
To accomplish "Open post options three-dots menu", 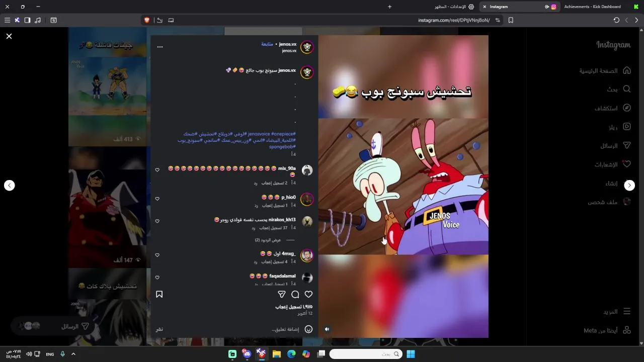I will click(x=160, y=47).
